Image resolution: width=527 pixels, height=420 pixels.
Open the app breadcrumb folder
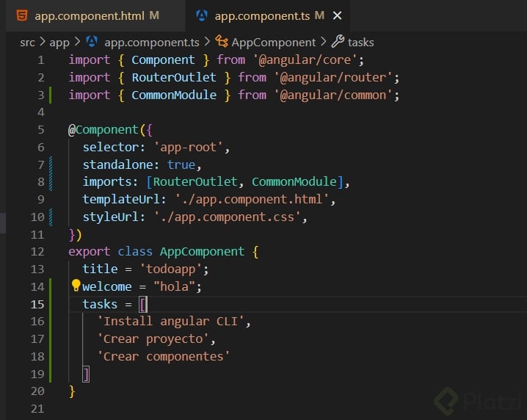[59, 43]
